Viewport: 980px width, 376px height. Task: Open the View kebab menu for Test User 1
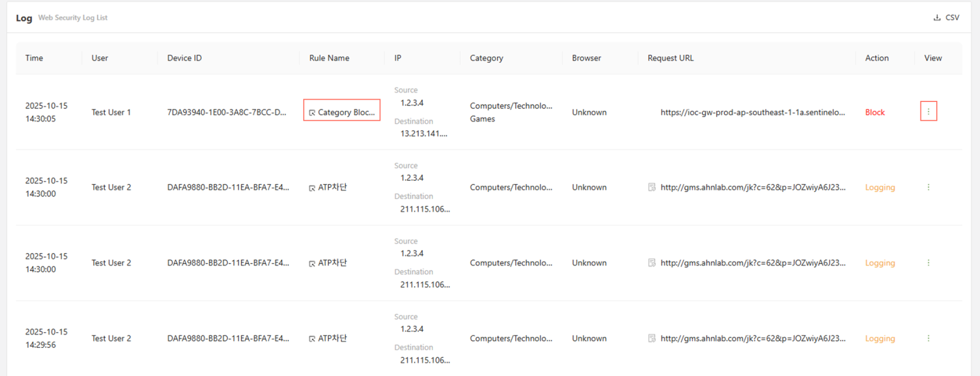pyautogui.click(x=928, y=111)
